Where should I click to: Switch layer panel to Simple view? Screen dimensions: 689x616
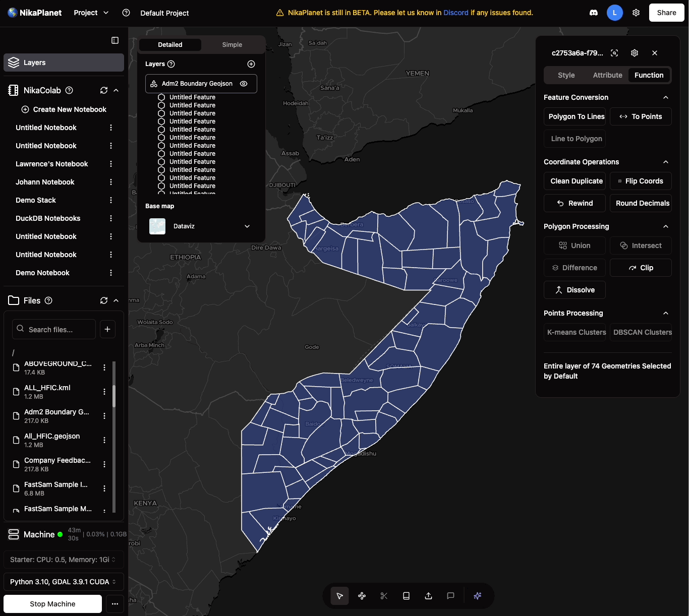[x=232, y=45]
